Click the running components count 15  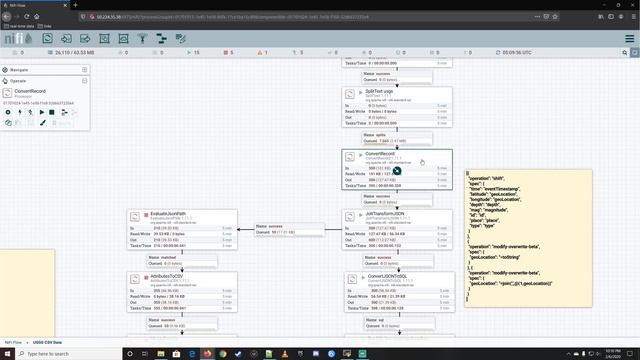[193, 53]
